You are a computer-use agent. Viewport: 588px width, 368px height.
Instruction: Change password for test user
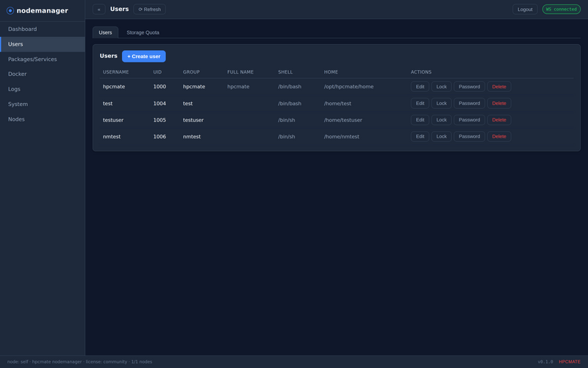click(469, 103)
